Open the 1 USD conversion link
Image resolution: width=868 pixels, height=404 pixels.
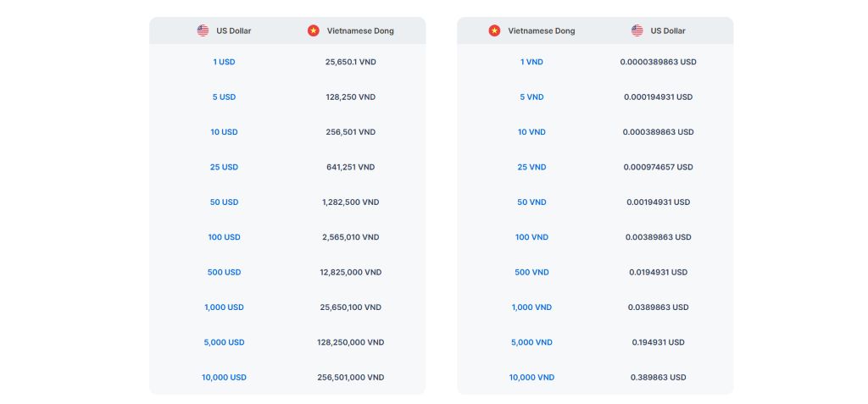click(x=224, y=62)
